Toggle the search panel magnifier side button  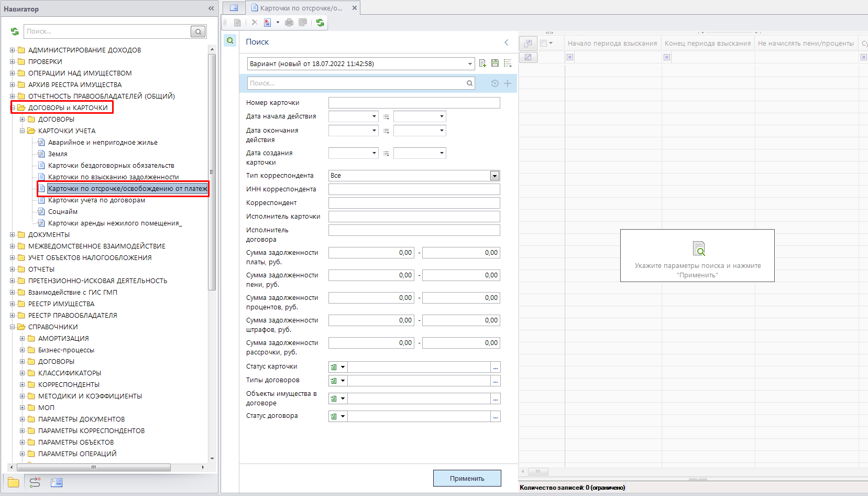(230, 40)
